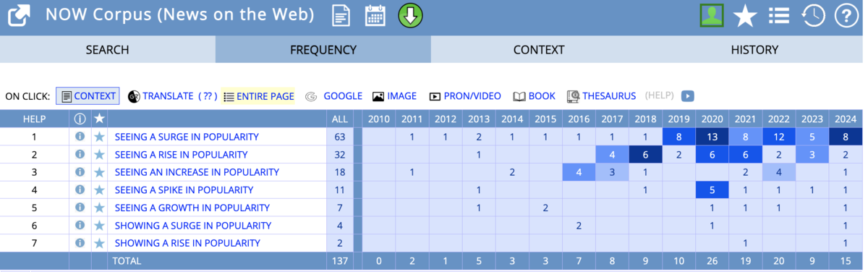Click info icon for SEEING A RISE IN POPULARITY
Viewport: 868px width, 272px height.
(80, 154)
